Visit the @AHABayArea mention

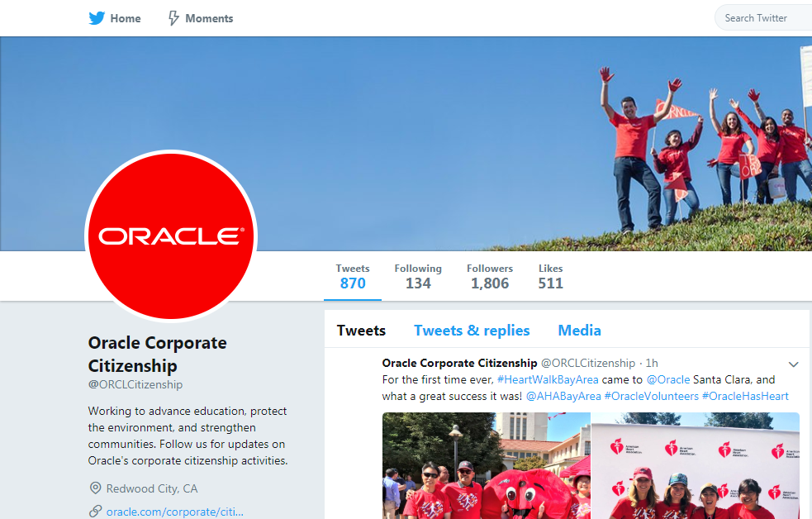563,396
